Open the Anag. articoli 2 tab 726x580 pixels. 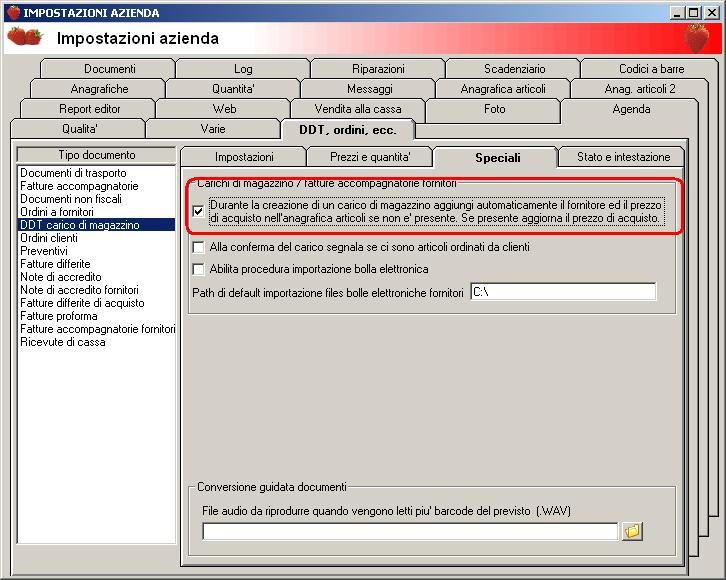(x=639, y=89)
